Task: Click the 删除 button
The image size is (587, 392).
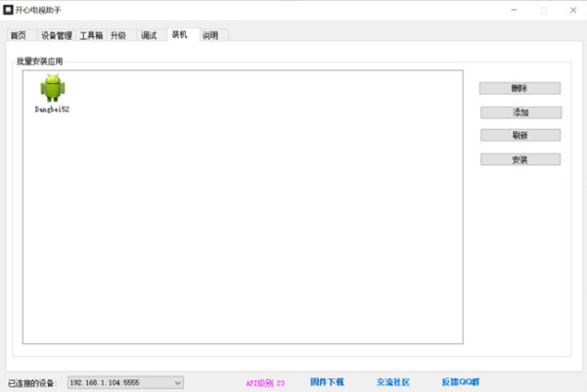Action: tap(519, 88)
